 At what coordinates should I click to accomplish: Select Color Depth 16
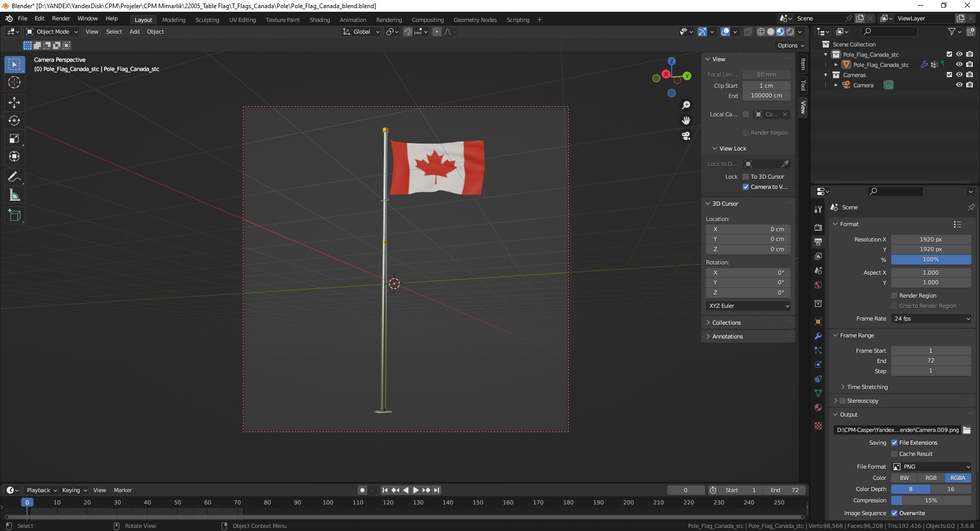pyautogui.click(x=951, y=489)
